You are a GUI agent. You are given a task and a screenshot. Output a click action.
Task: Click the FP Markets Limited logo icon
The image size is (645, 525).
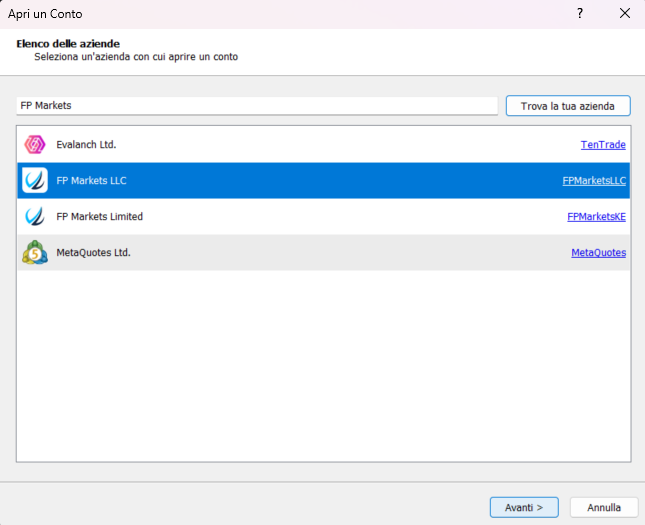35,217
